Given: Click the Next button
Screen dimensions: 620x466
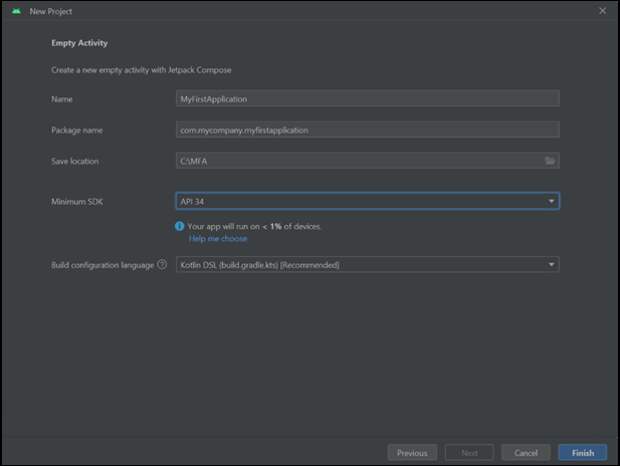Looking at the screenshot, I should (469, 453).
